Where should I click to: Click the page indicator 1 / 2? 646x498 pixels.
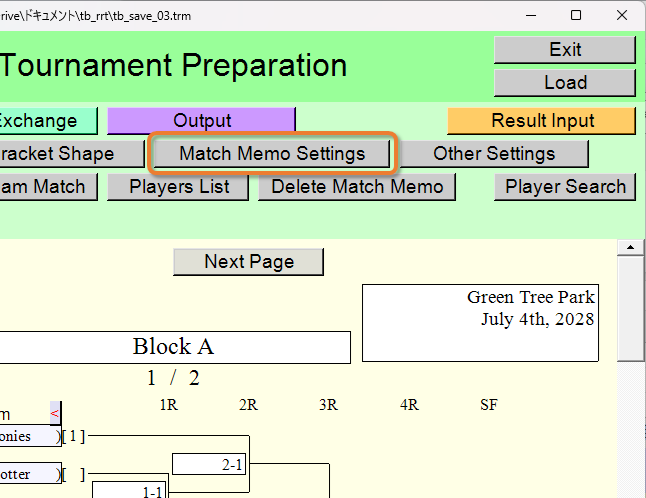pyautogui.click(x=173, y=378)
